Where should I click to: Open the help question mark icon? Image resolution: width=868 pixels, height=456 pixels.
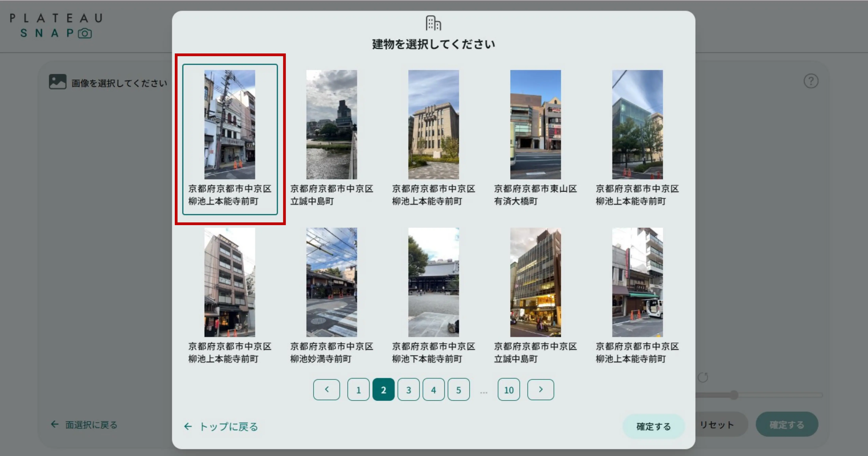pyautogui.click(x=812, y=80)
